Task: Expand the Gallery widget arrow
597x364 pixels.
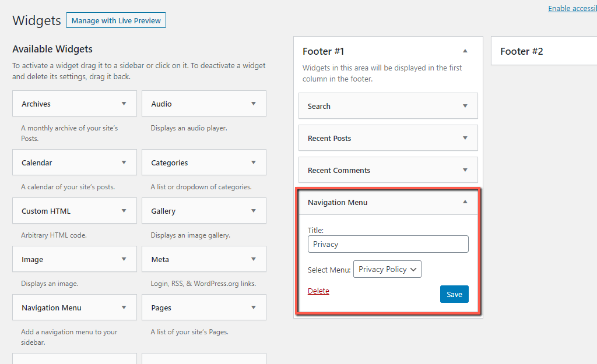Action: coord(254,211)
